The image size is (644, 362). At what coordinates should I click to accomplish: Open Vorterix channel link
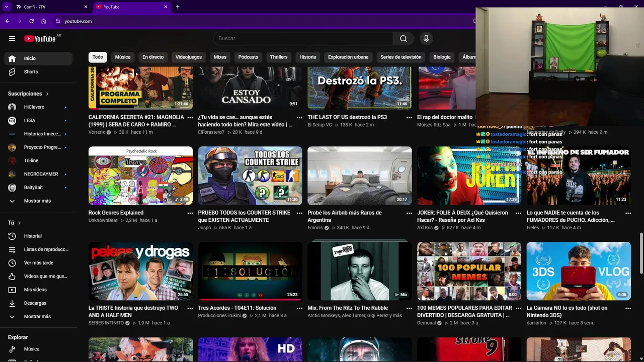point(97,132)
